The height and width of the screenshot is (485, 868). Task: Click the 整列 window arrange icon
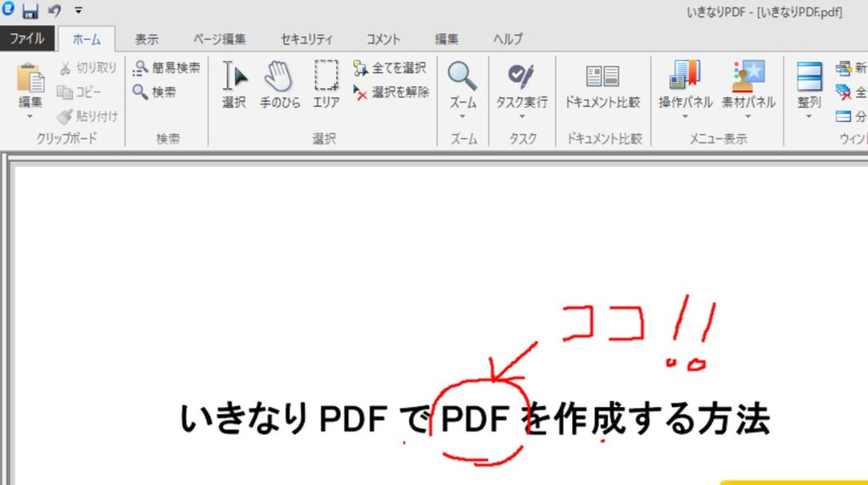(x=809, y=76)
